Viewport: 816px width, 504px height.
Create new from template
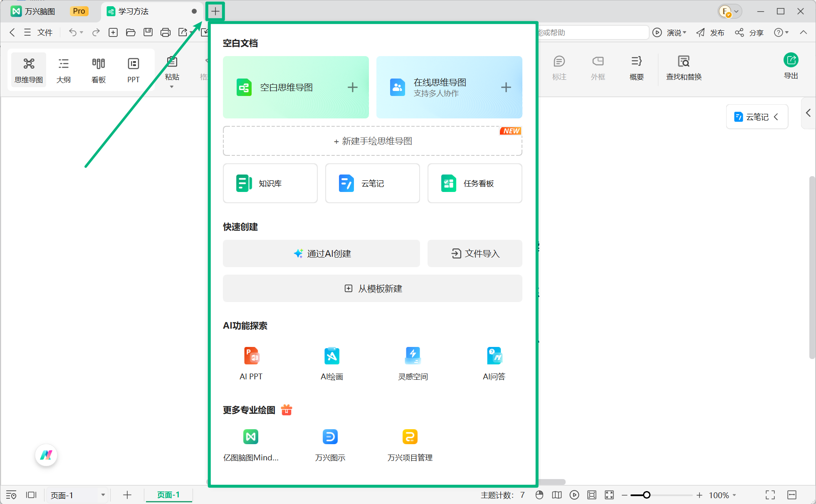(372, 288)
